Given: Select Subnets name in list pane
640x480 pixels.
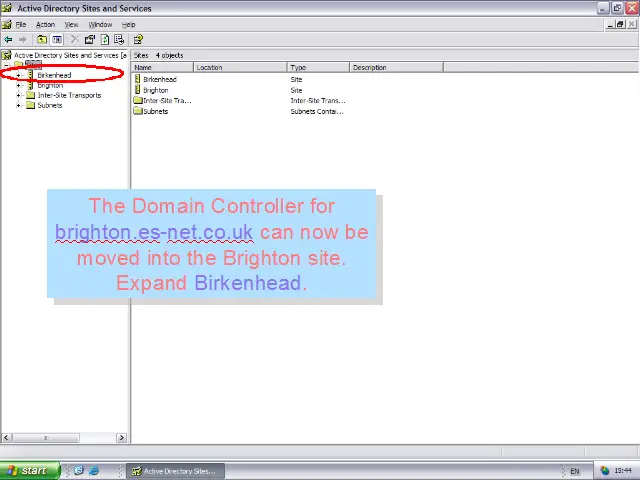Looking at the screenshot, I should (156, 111).
